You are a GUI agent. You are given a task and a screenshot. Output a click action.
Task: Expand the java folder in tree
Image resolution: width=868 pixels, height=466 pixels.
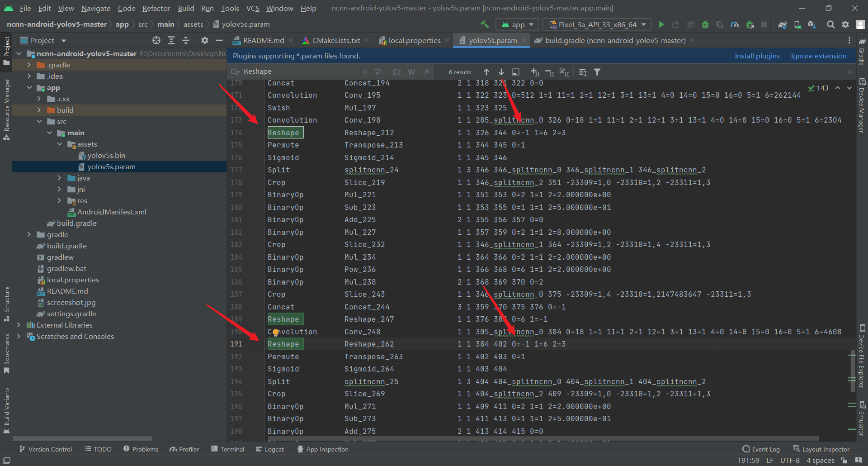[x=59, y=178]
